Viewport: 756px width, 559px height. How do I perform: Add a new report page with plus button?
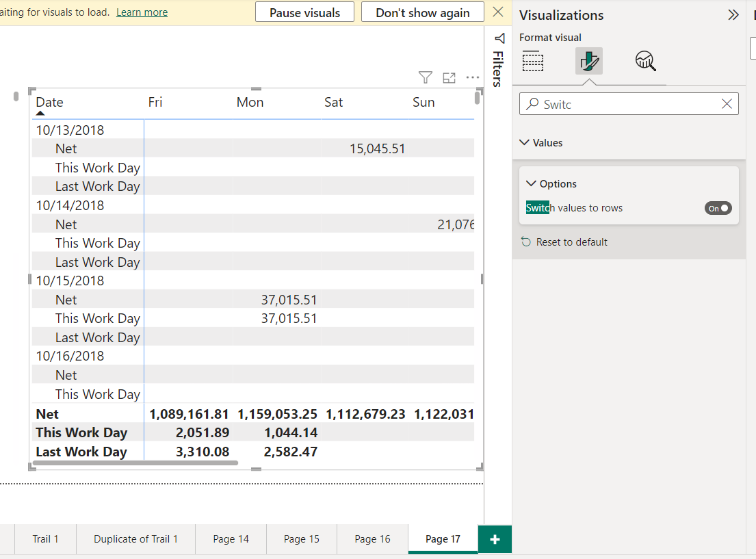495,539
